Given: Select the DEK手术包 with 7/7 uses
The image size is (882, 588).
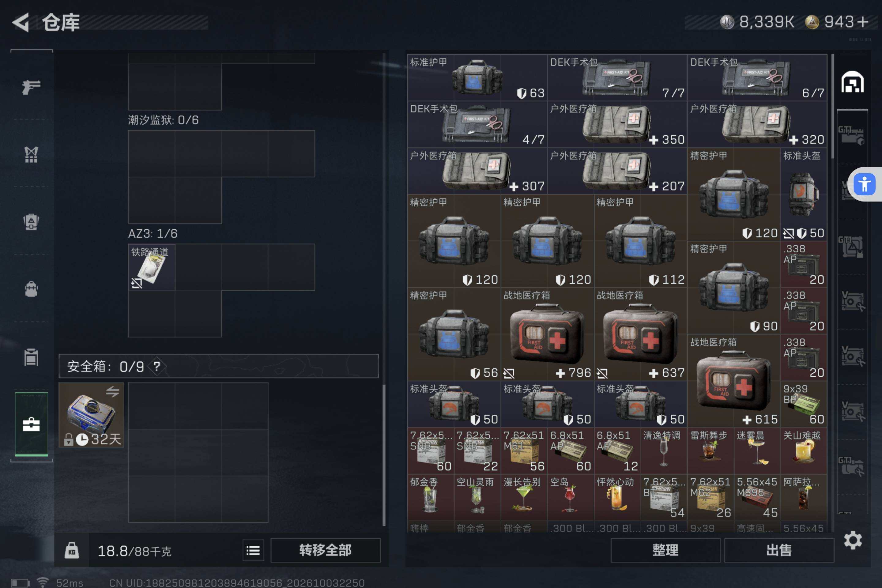Looking at the screenshot, I should (617, 77).
